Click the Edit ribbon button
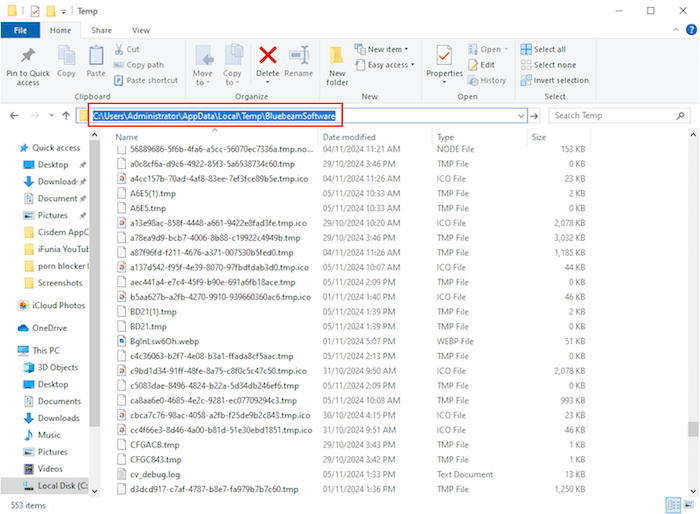The width and height of the screenshot is (700, 514). [482, 65]
